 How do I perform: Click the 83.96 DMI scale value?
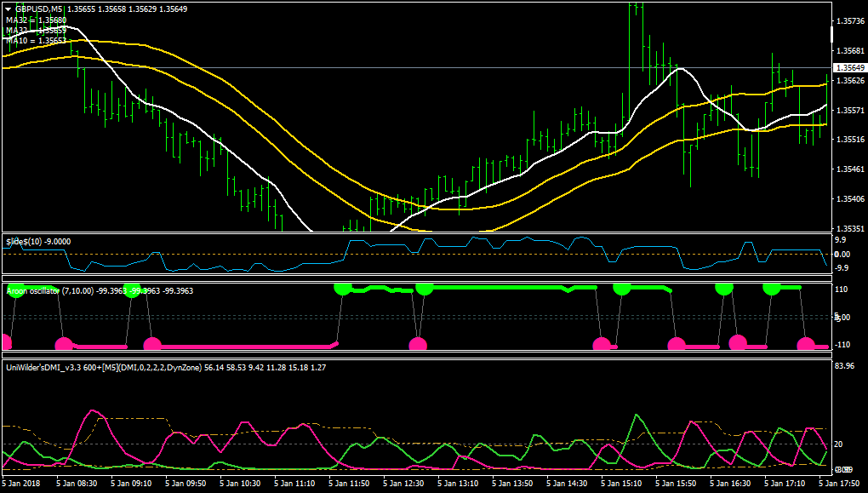click(844, 365)
